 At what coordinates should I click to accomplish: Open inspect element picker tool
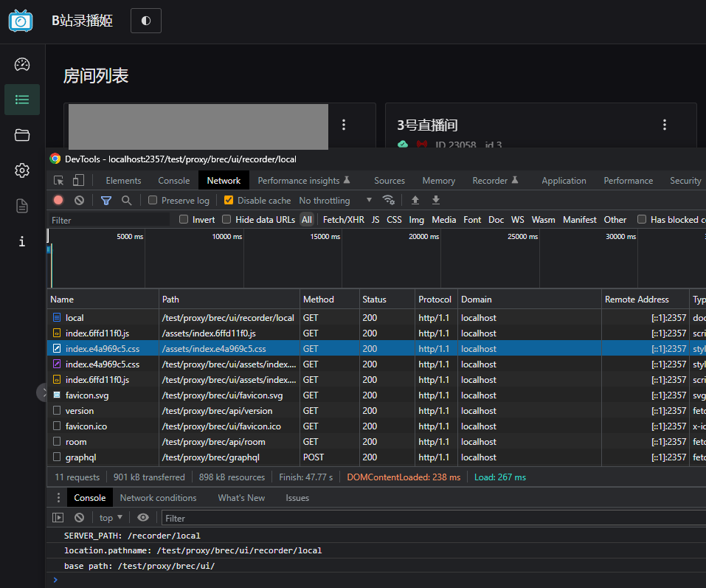(x=58, y=180)
